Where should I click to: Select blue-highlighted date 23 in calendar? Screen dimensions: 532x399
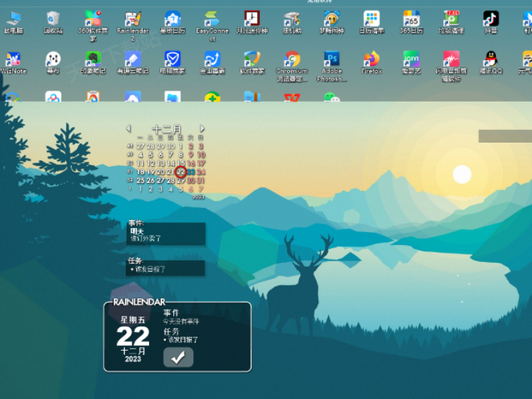tap(191, 172)
